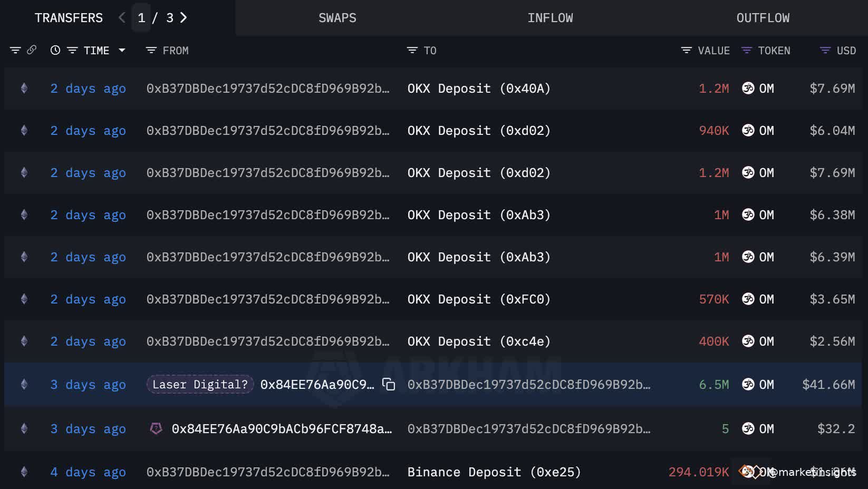Click the value '940K'
The image size is (868, 489).
[x=714, y=131]
